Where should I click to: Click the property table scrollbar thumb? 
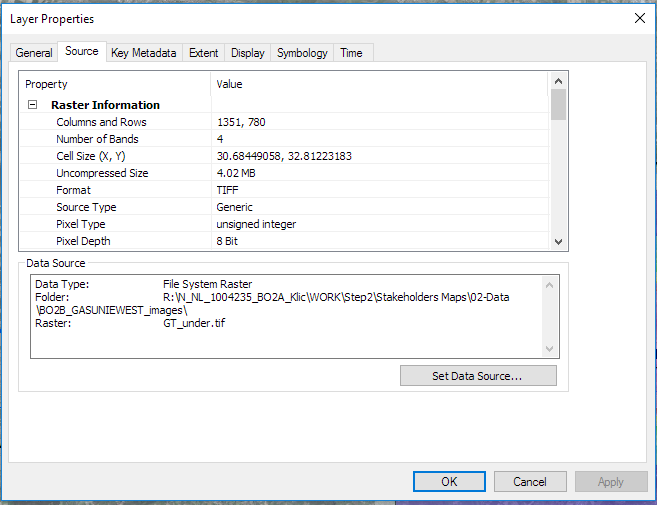click(x=558, y=104)
